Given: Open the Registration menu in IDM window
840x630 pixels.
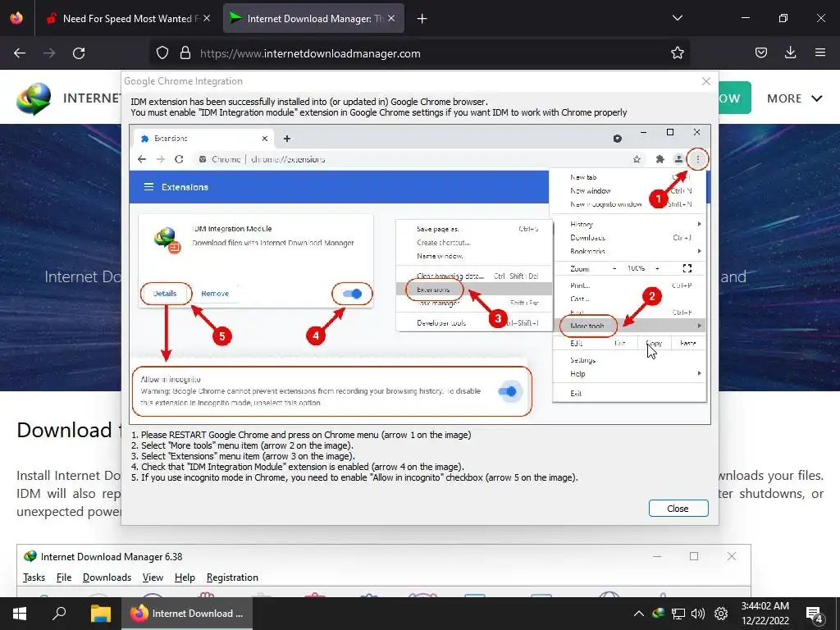Looking at the screenshot, I should click(x=232, y=577).
